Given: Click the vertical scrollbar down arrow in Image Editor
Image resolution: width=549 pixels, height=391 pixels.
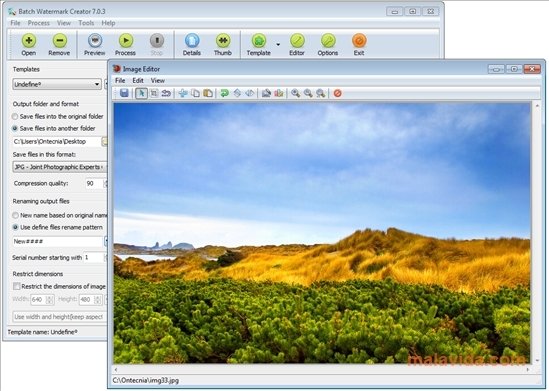Looking at the screenshot, I should (x=537, y=360).
